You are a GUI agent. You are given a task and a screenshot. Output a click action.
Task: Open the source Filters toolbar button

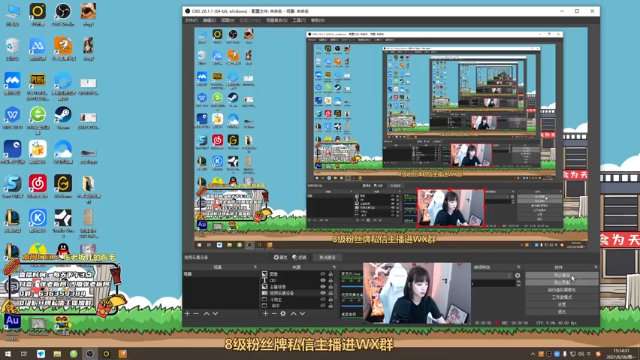(300, 257)
